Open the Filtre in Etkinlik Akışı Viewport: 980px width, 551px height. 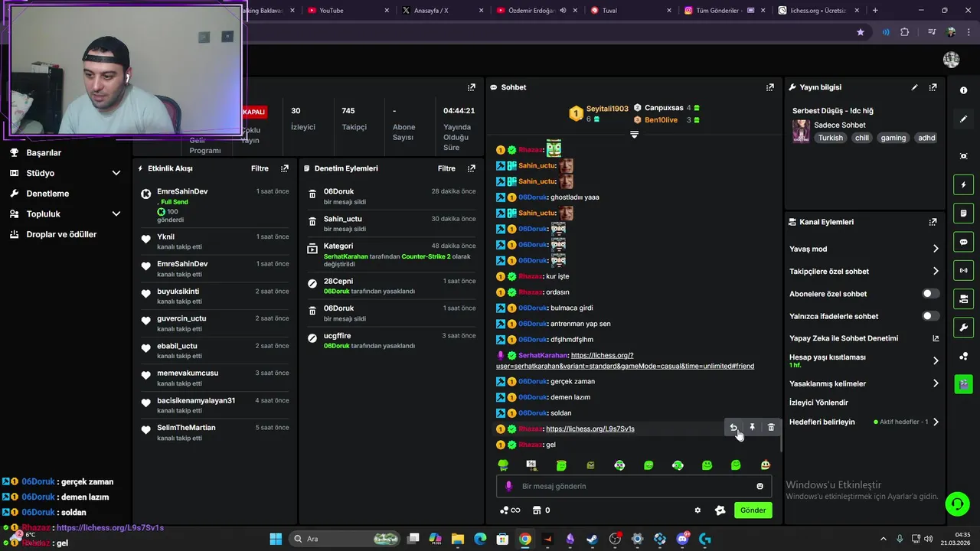[260, 168]
